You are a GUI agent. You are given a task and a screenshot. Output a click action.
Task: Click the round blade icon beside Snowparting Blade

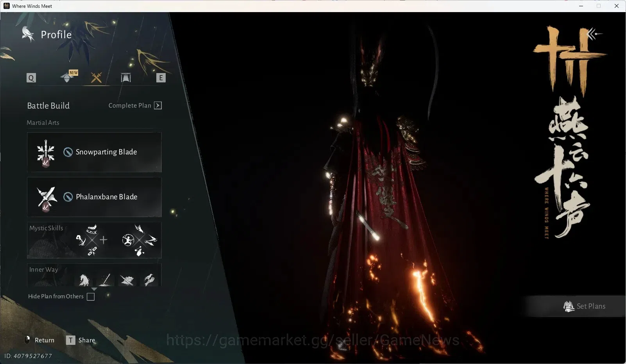click(x=68, y=152)
